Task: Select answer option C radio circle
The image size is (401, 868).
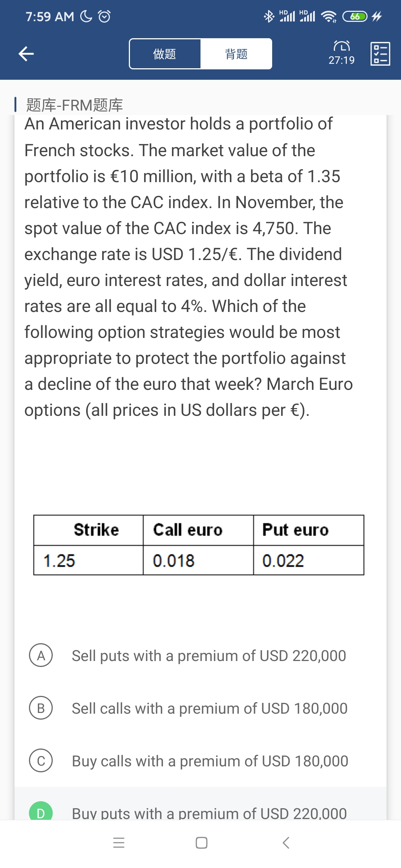Action: click(x=41, y=761)
